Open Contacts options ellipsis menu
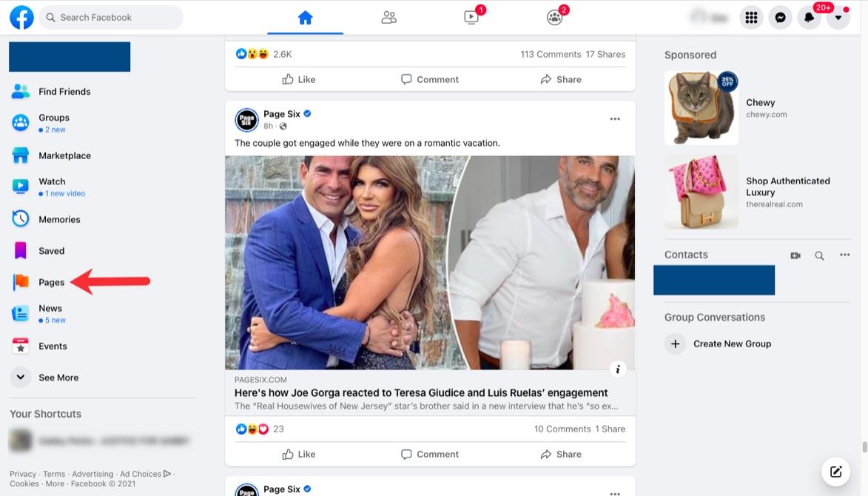The width and height of the screenshot is (868, 496). 845,255
